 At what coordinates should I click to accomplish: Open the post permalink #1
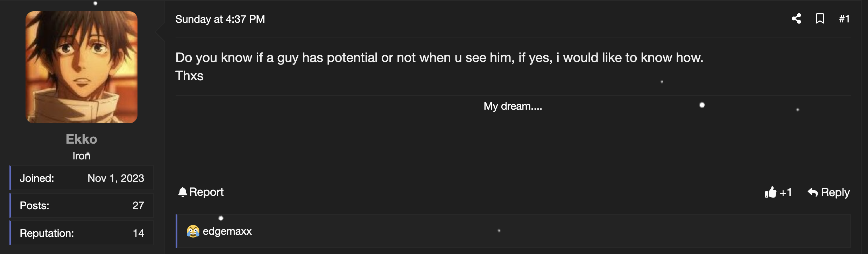pyautogui.click(x=844, y=19)
